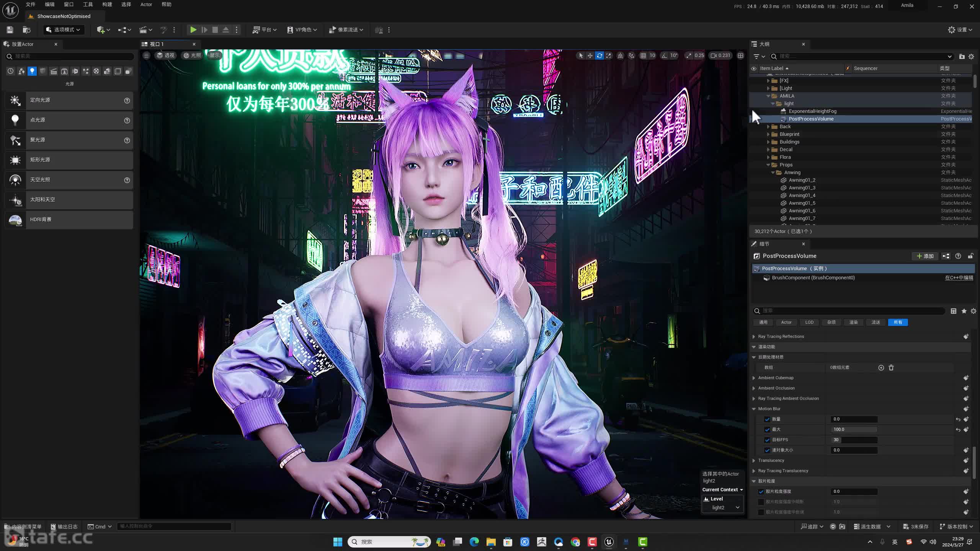Click 在C++中编辑 link
Viewport: 980px width, 551px height.
point(959,278)
